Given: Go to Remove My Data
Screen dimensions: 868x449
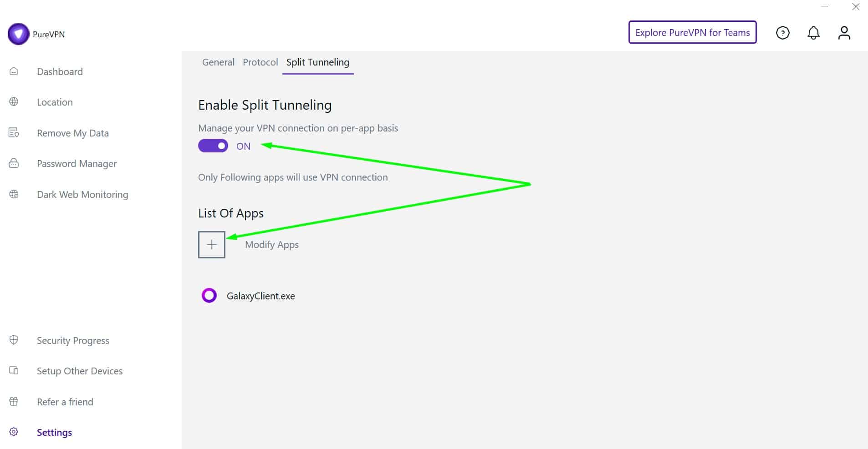Looking at the screenshot, I should tap(73, 133).
